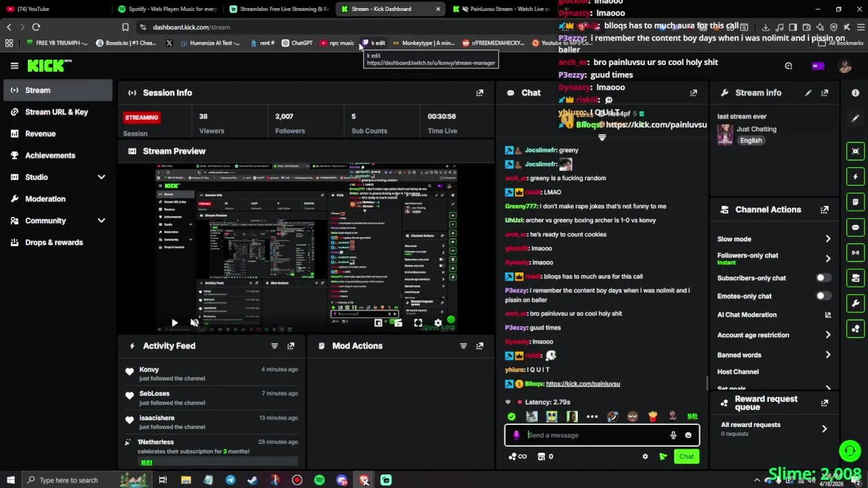Screen dimensions: 868x488
Task: Click the pencil icon in right sidebar
Action: [855, 118]
